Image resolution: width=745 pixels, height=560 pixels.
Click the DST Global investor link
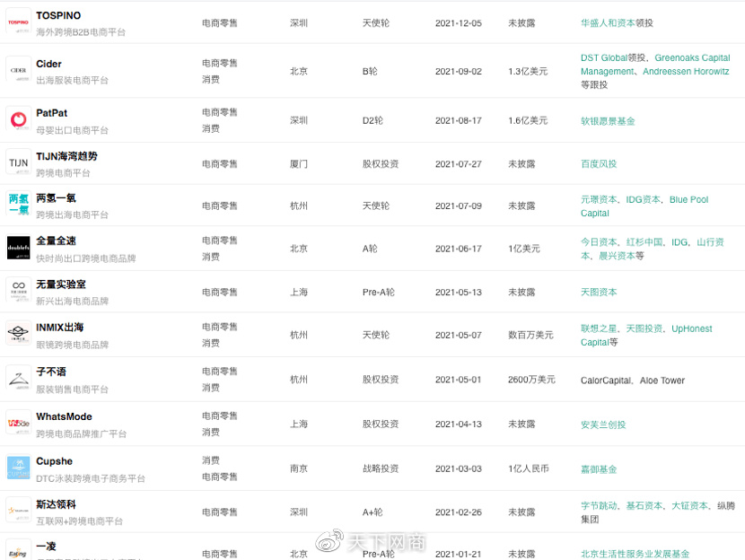(604, 58)
